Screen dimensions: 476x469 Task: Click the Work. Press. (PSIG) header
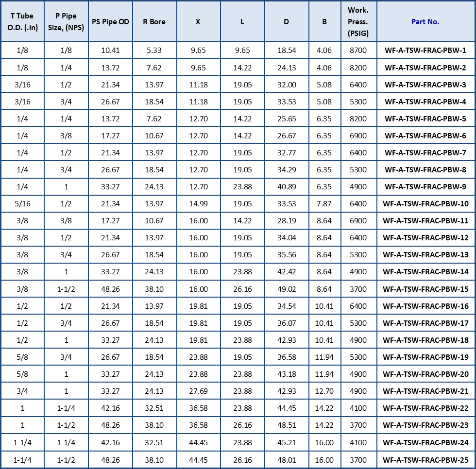[x=358, y=22]
